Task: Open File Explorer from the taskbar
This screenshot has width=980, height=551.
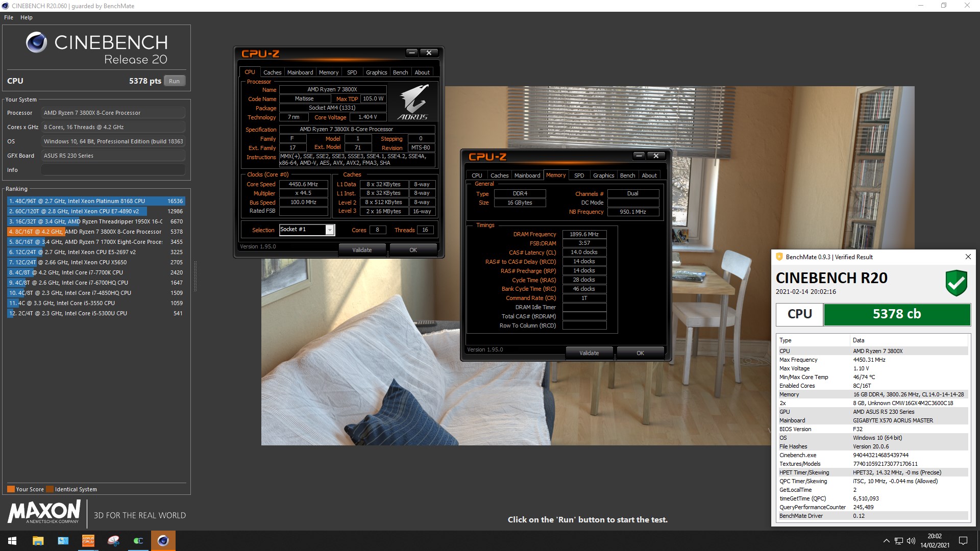Action: point(38,541)
